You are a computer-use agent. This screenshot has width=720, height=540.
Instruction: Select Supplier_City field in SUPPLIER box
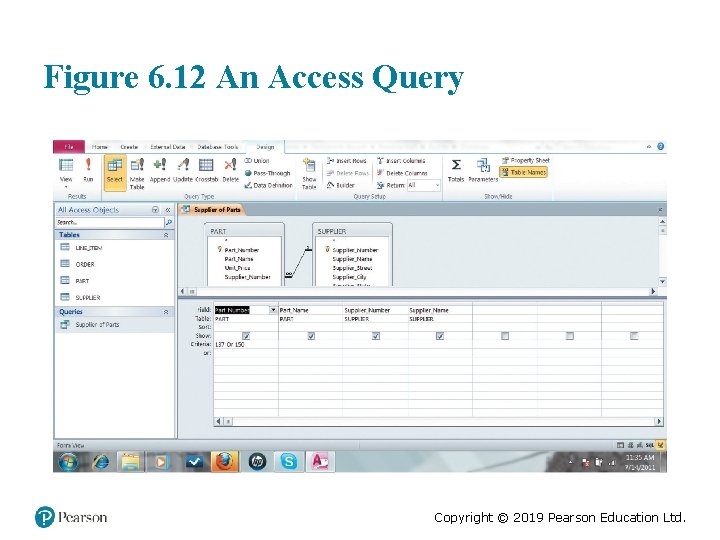tap(349, 277)
